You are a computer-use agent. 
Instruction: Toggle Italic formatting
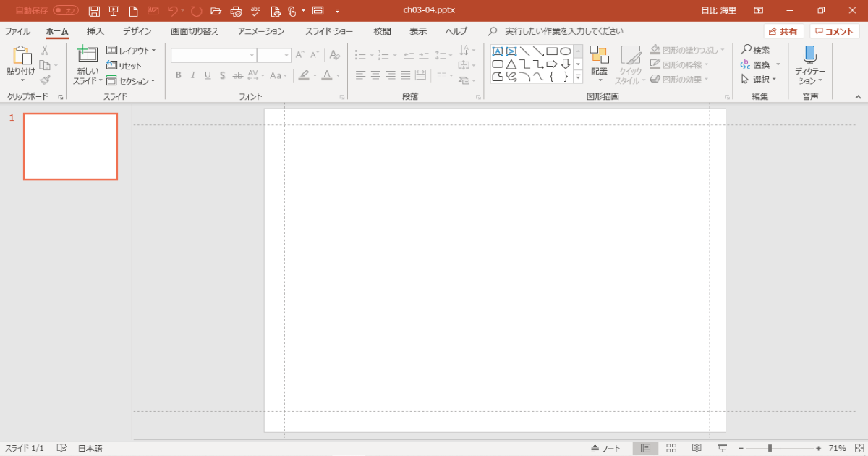193,75
